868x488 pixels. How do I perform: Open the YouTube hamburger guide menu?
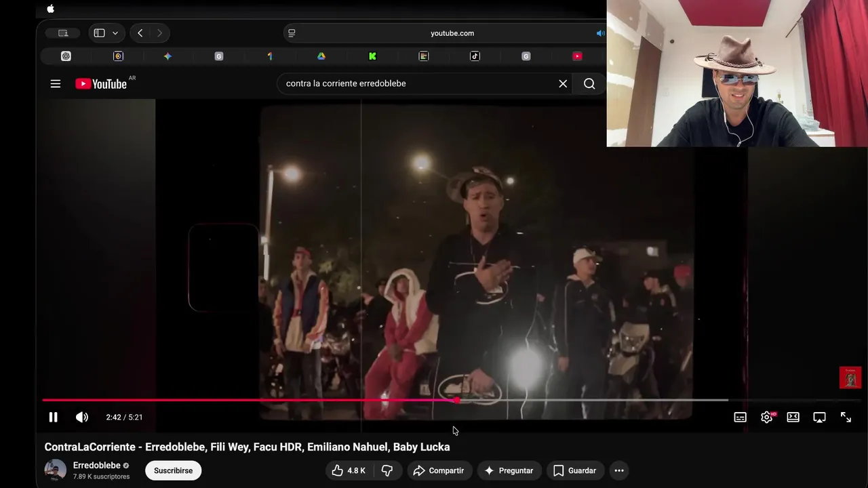56,83
